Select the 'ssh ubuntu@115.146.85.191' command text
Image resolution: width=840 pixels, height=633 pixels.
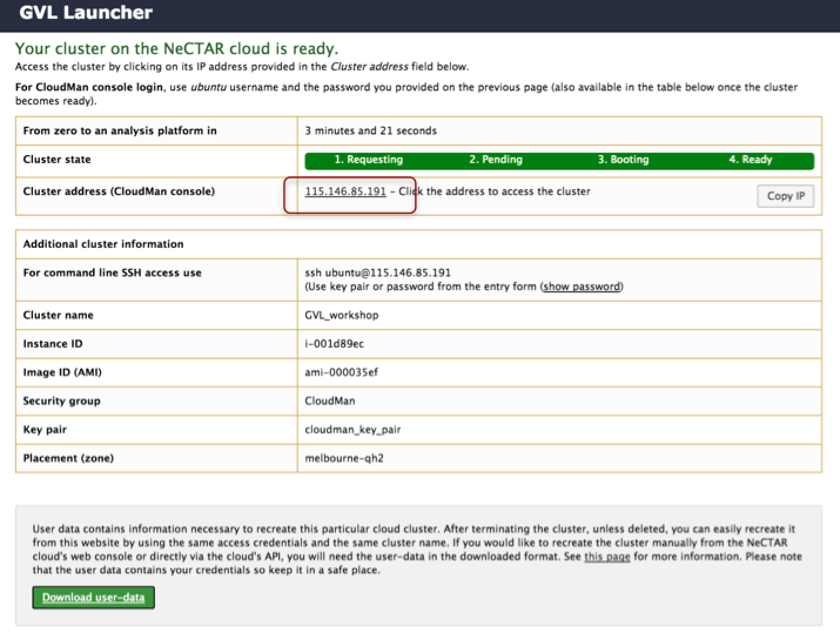[x=378, y=272]
